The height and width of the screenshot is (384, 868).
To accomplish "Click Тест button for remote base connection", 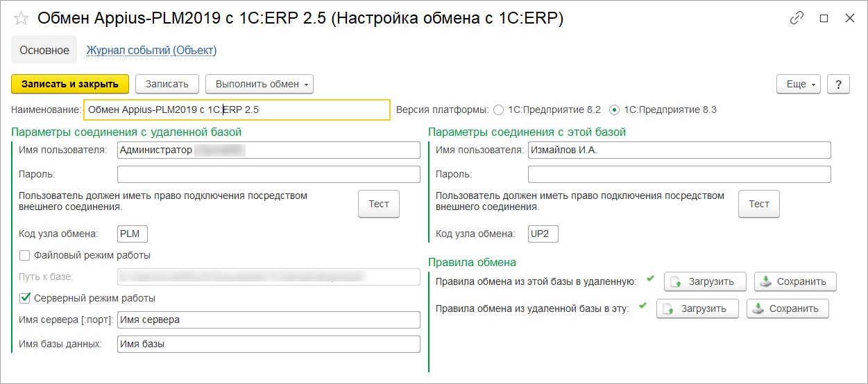I will [378, 204].
